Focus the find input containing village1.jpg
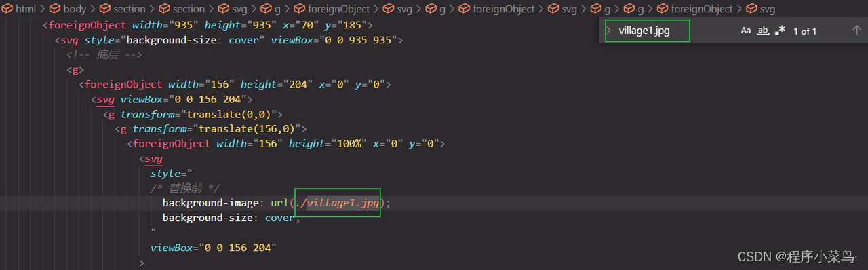The image size is (868, 270). [648, 31]
